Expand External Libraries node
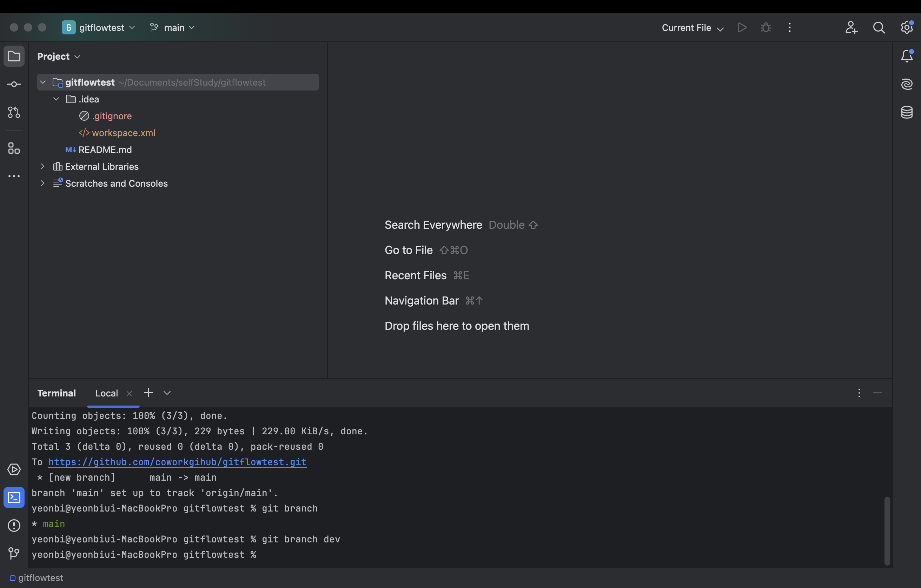The height and width of the screenshot is (588, 921). click(42, 166)
